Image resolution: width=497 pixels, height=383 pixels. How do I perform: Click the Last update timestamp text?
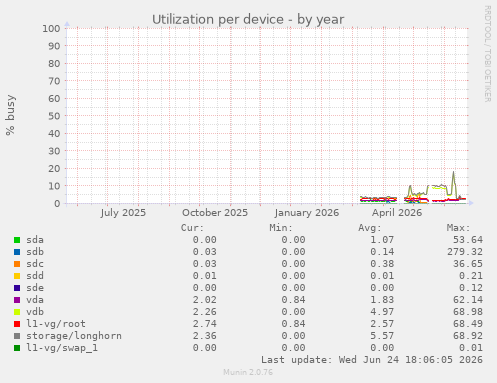coord(372,360)
